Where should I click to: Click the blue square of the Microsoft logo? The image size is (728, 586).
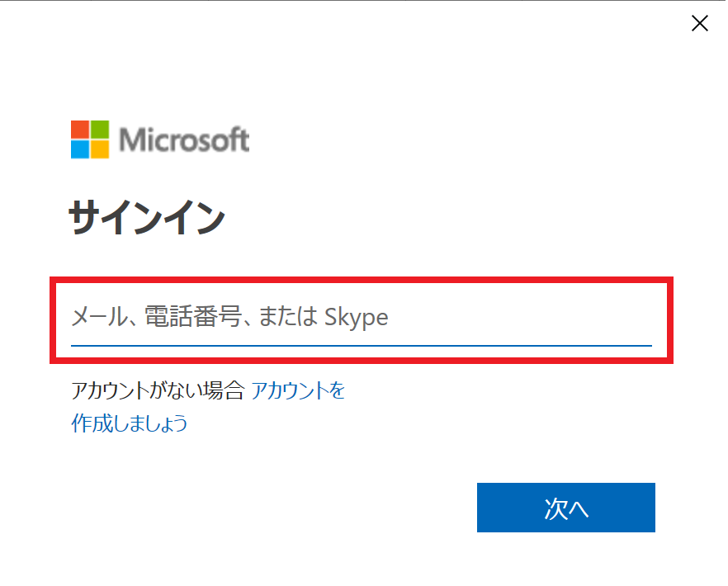point(80,149)
